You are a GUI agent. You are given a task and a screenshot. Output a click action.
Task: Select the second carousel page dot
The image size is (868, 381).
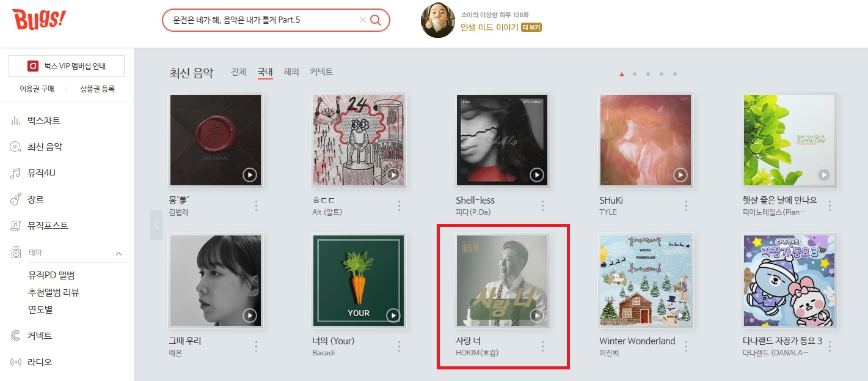pos(635,74)
